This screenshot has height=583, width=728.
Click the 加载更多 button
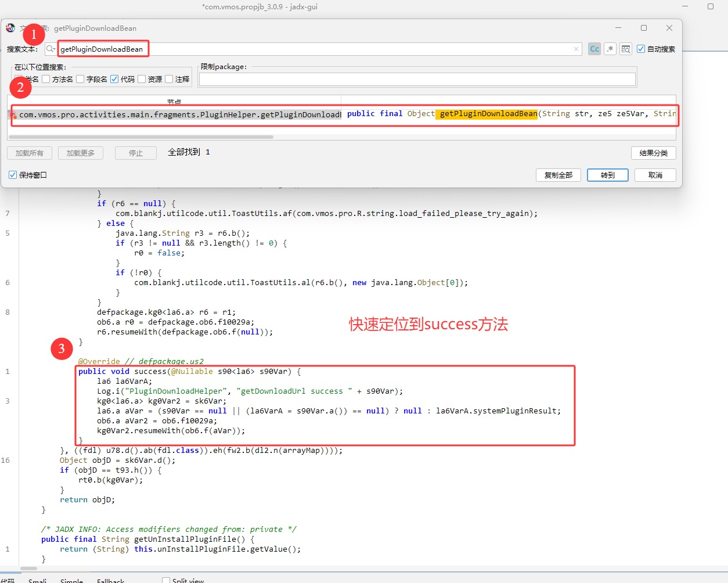coord(81,153)
